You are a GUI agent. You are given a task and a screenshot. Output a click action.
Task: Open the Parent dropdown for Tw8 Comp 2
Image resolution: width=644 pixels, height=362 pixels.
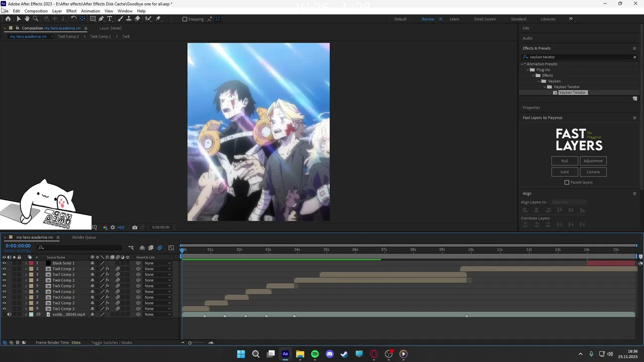click(x=157, y=269)
